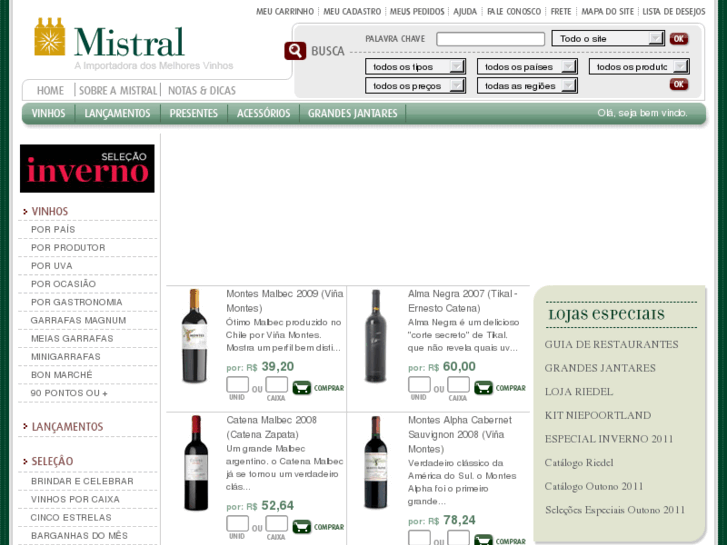Image resolution: width=727 pixels, height=545 pixels.
Task: Open the todos os preços dropdown
Action: point(415,86)
